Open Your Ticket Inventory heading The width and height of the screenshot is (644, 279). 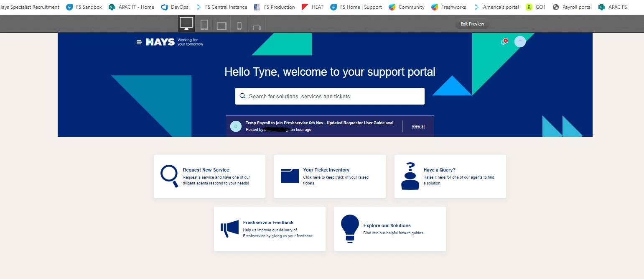pyautogui.click(x=326, y=170)
